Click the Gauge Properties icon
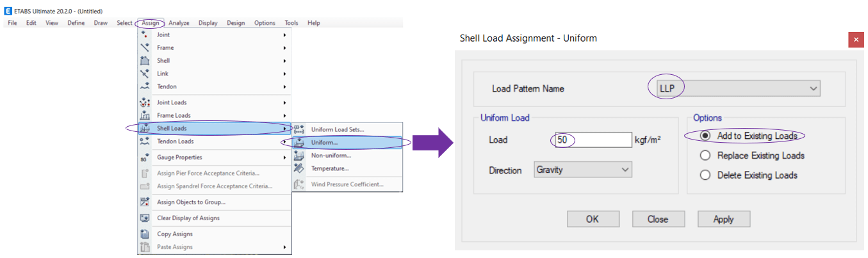 click(x=145, y=157)
